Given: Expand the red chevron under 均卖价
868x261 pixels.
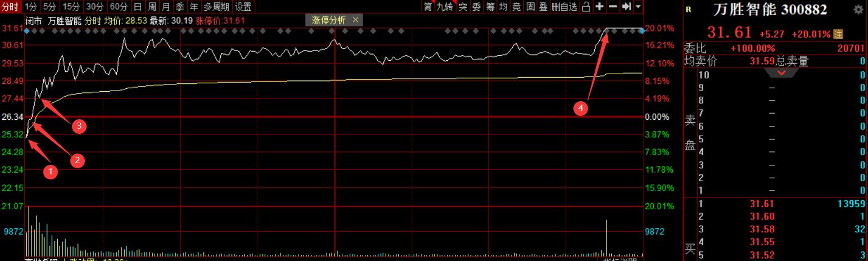Looking at the screenshot, I should tap(781, 73).
